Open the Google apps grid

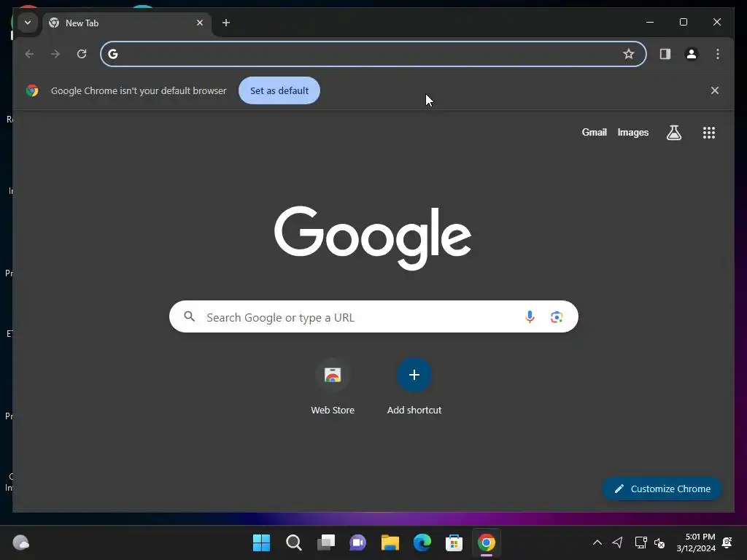[709, 133]
